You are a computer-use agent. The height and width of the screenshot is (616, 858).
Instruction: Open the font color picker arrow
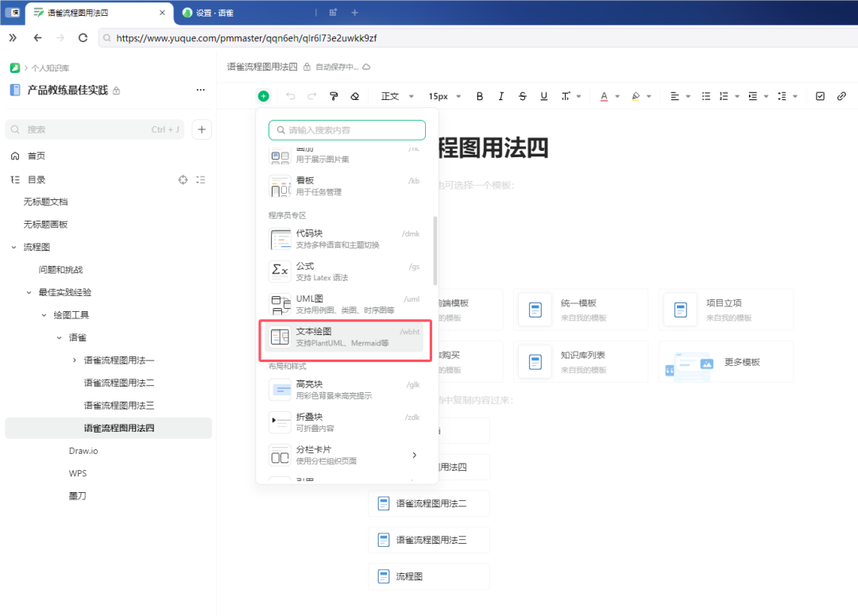pyautogui.click(x=617, y=96)
